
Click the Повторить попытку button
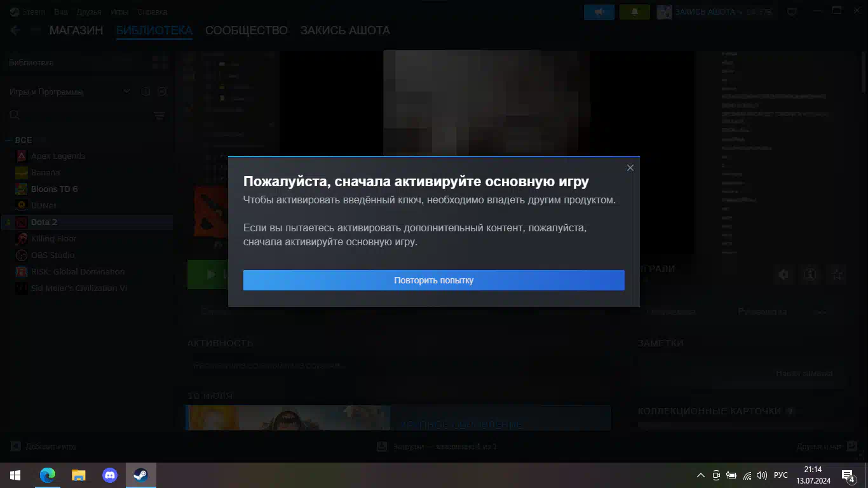point(433,280)
